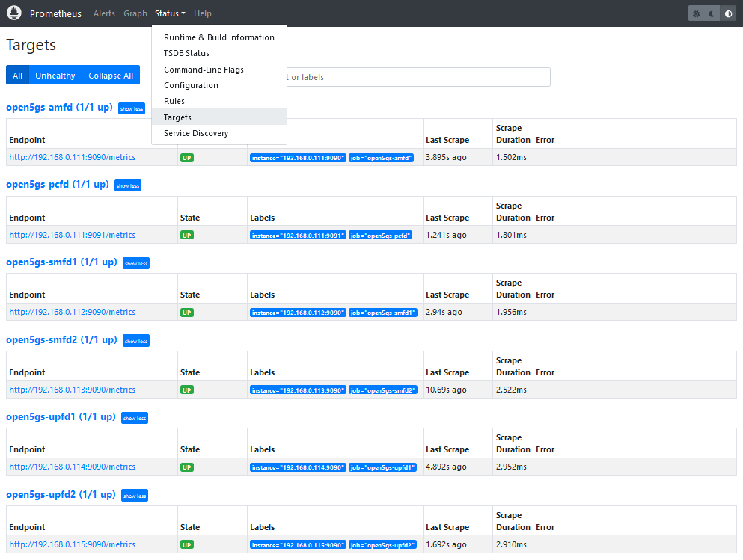Click scrape duration value 2.952ms
The height and width of the screenshot is (560, 743).
pyautogui.click(x=511, y=467)
